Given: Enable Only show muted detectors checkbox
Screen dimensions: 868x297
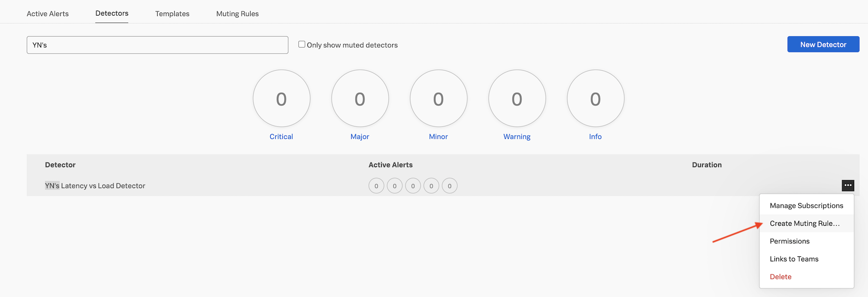Looking at the screenshot, I should (x=302, y=45).
